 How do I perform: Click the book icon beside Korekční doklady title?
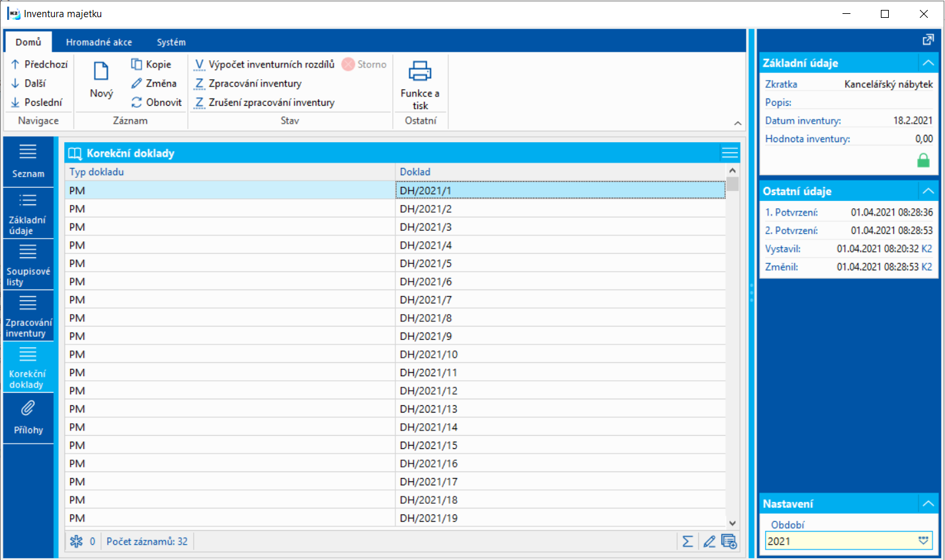click(75, 153)
